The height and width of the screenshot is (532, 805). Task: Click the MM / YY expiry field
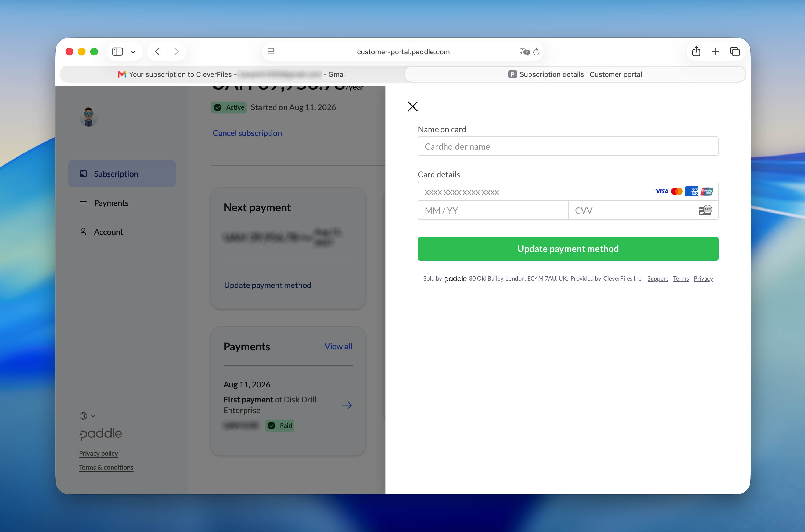[493, 210]
